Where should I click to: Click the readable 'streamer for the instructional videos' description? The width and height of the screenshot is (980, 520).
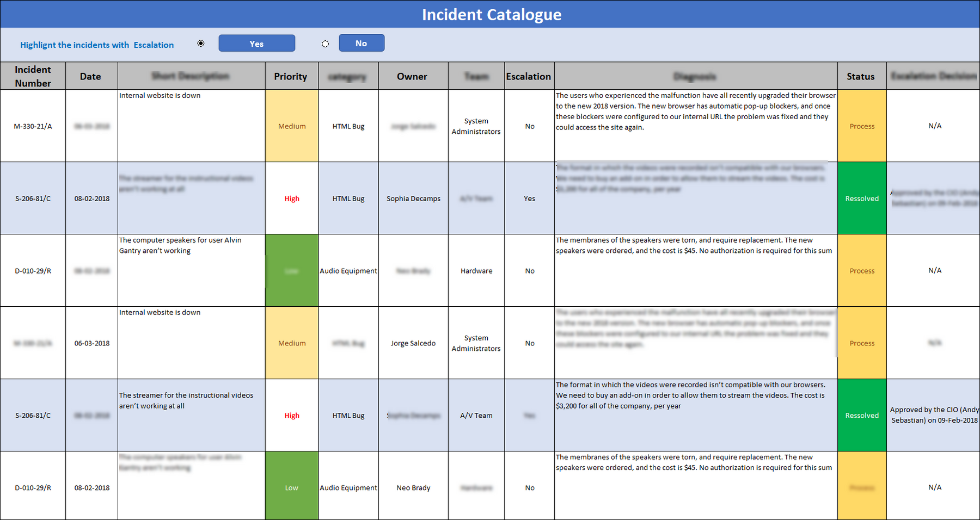point(191,416)
